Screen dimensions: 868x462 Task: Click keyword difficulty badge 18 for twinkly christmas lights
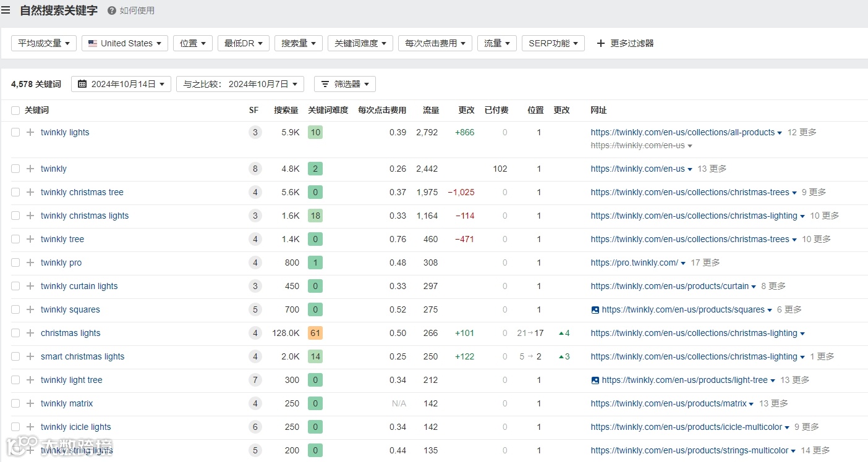click(315, 216)
